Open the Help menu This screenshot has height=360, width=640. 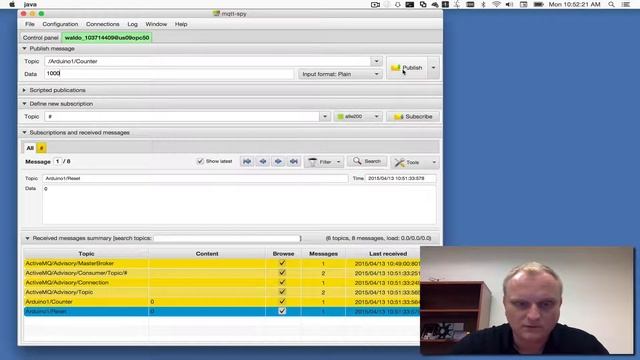click(181, 24)
